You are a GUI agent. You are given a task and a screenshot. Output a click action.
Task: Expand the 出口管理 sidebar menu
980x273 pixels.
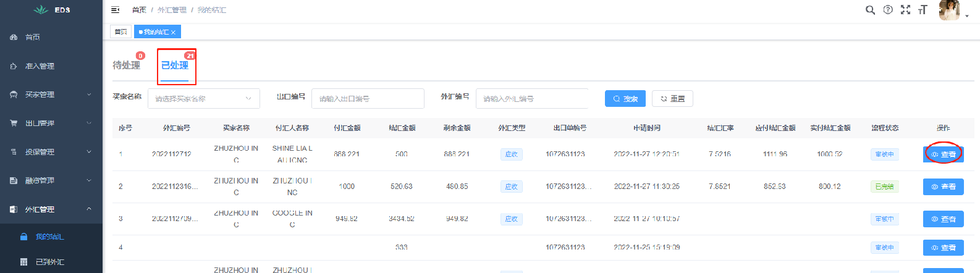(51, 123)
